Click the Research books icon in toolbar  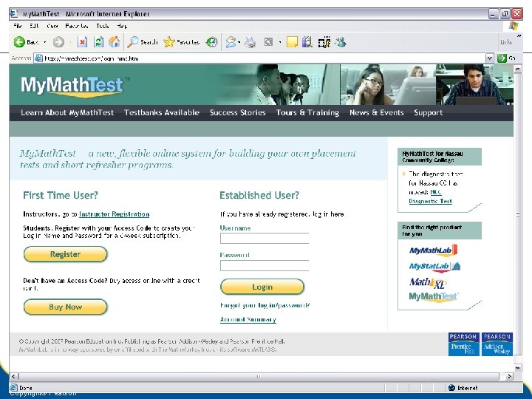[307, 42]
